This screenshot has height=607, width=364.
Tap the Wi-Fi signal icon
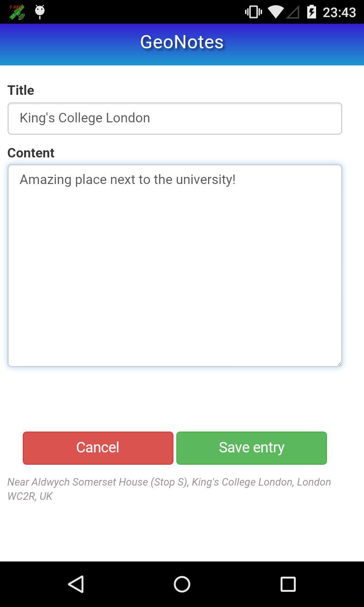point(275,12)
